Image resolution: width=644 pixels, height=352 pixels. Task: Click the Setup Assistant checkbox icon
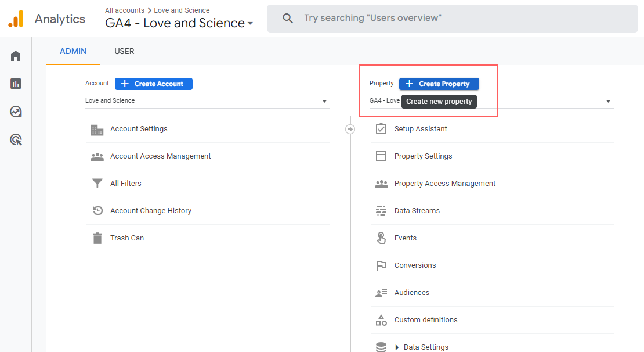tap(381, 129)
